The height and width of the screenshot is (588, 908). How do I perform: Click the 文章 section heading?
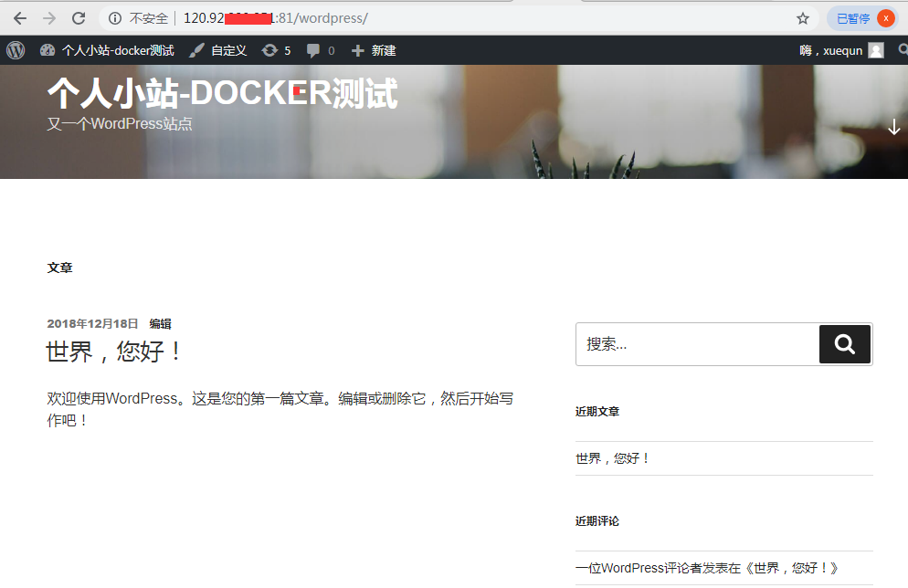[x=59, y=268]
